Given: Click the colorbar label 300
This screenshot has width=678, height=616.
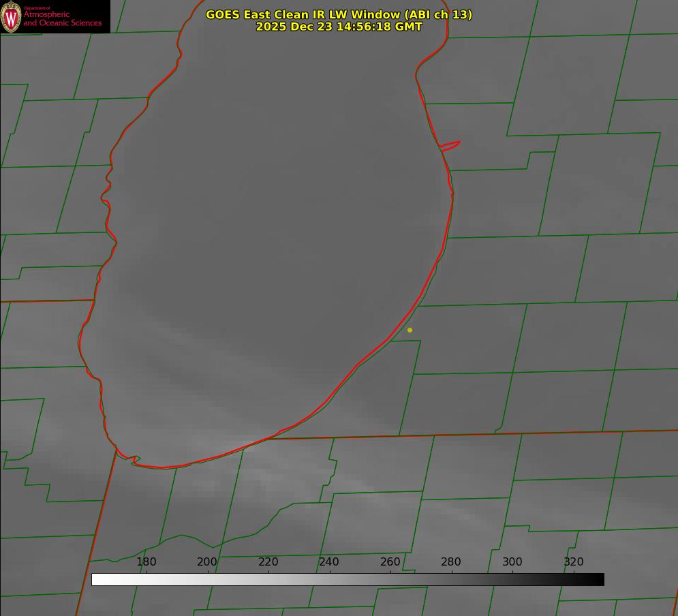Looking at the screenshot, I should tap(512, 561).
